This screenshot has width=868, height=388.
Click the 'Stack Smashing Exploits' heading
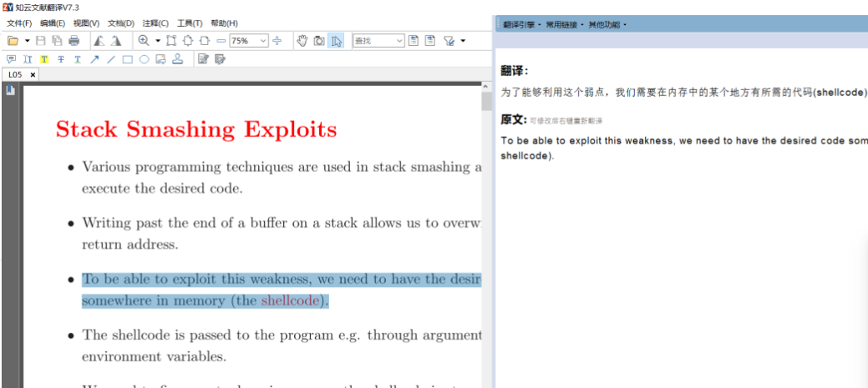[196, 129]
